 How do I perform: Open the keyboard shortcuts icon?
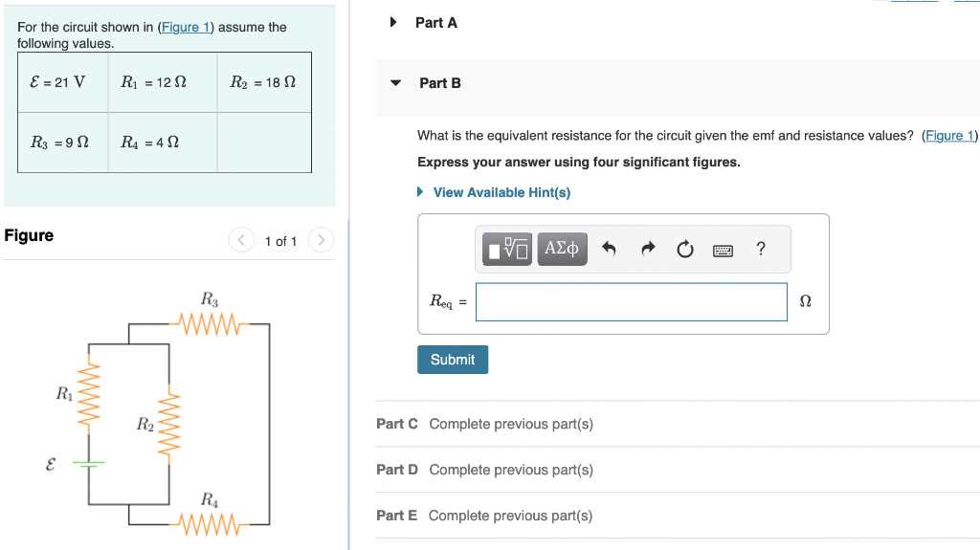(724, 251)
